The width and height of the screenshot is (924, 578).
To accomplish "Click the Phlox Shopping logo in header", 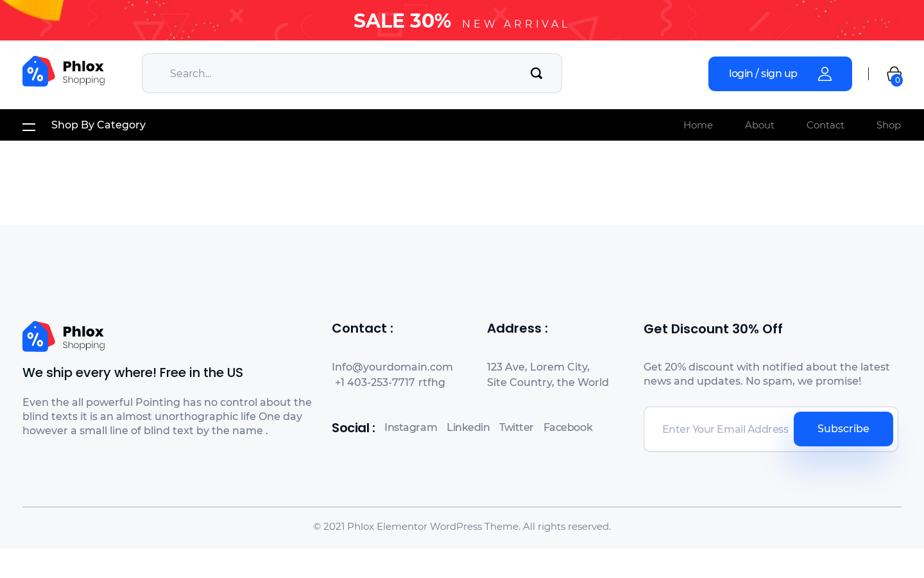I will click(64, 72).
